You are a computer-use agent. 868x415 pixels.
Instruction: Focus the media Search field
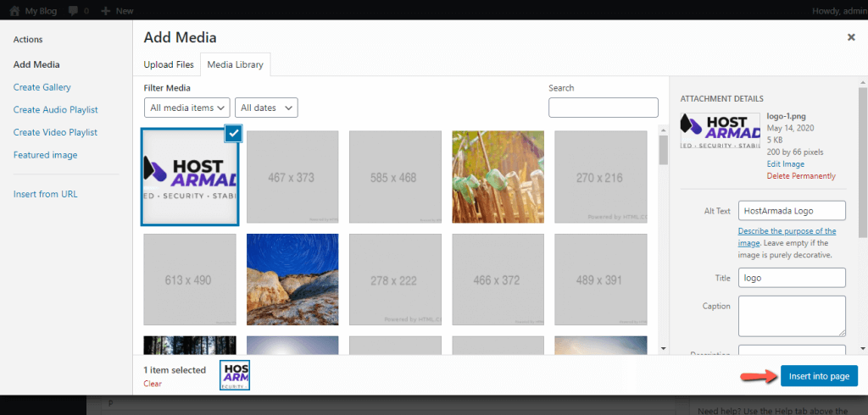pos(604,108)
